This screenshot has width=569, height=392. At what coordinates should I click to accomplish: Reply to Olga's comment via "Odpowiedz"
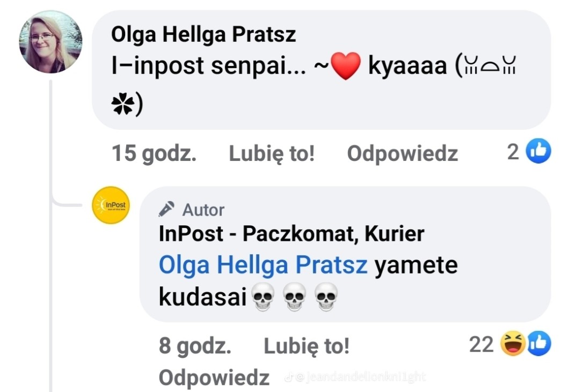pos(402,154)
